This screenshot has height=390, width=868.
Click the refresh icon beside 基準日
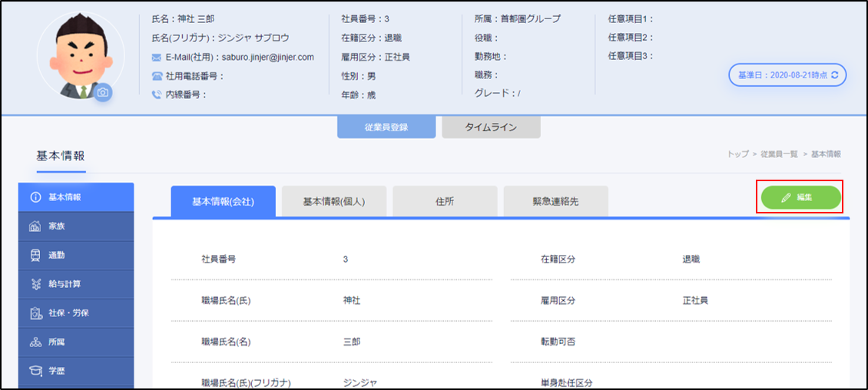pyautogui.click(x=835, y=75)
